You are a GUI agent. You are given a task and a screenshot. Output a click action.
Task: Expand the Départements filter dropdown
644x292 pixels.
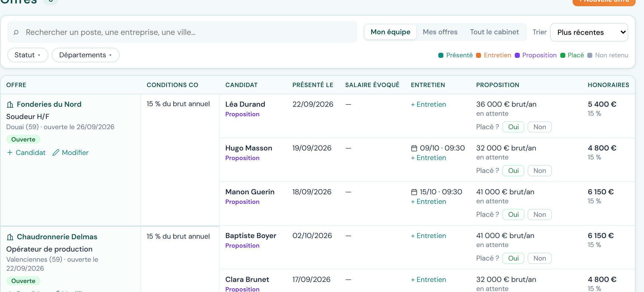tap(85, 55)
